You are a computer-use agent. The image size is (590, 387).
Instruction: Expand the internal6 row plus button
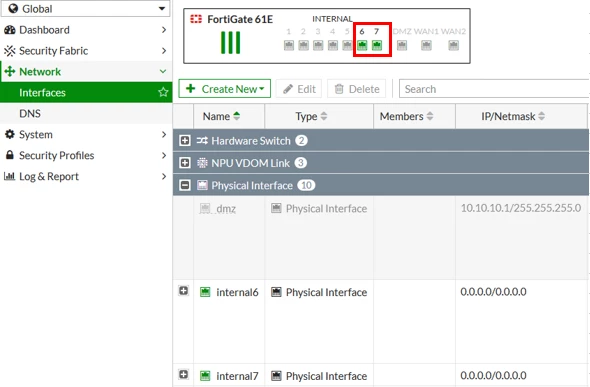[x=184, y=291]
